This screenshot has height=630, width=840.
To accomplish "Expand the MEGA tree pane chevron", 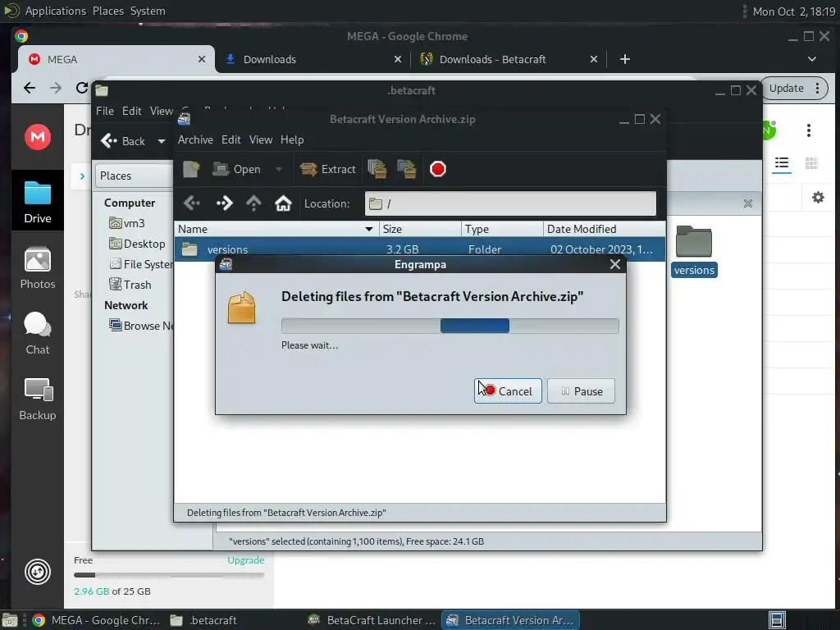I will 82,176.
